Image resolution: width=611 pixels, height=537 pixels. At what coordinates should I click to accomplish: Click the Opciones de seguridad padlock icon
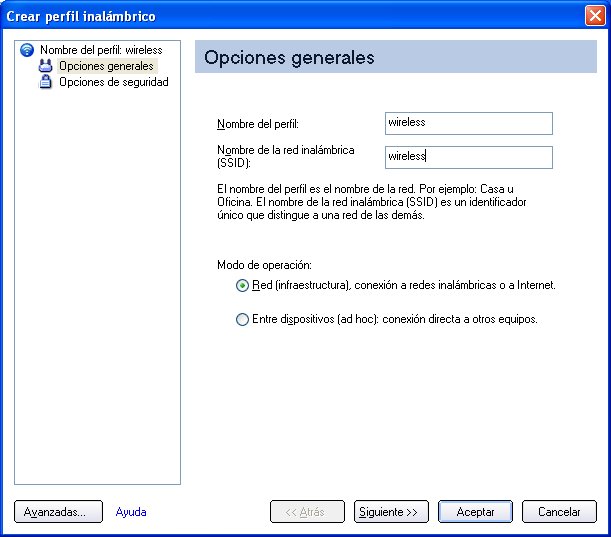(x=46, y=82)
